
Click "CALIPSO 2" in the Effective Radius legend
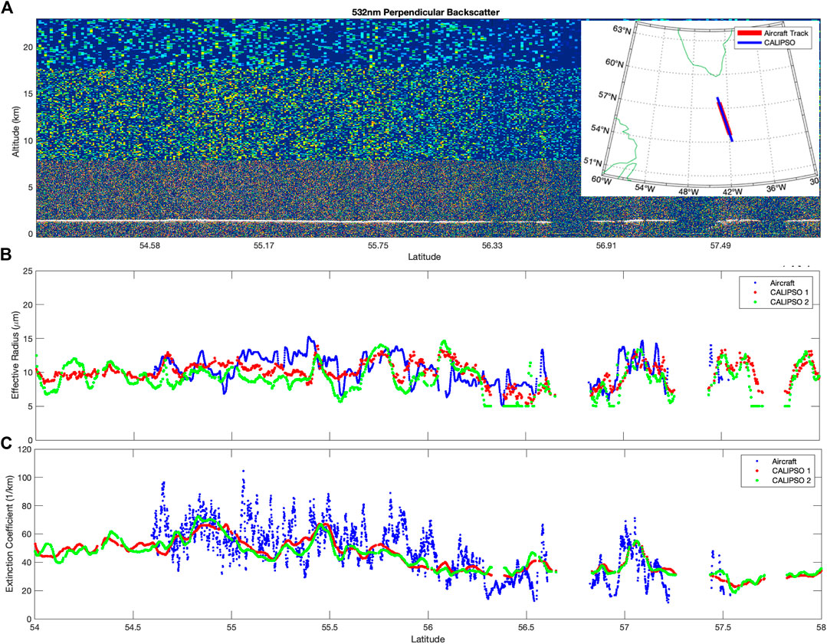789,303
